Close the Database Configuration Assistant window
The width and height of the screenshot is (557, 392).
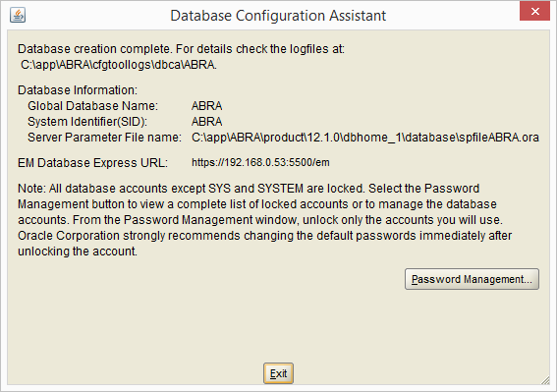534,12
